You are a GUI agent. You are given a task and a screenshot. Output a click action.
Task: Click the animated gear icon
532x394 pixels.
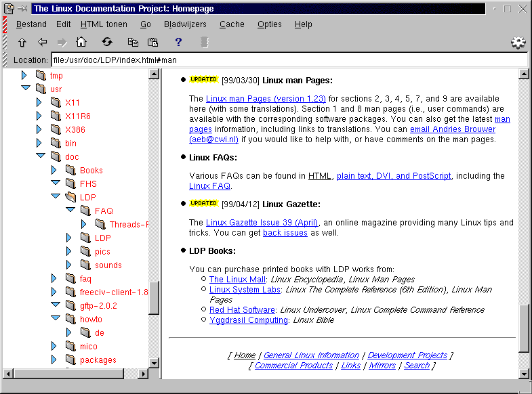tap(518, 43)
